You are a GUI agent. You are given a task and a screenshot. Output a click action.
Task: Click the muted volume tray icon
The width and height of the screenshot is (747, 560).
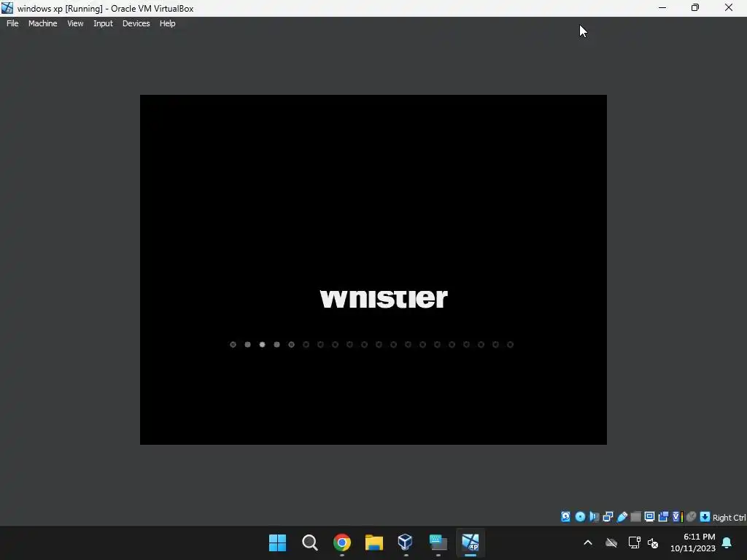(653, 542)
